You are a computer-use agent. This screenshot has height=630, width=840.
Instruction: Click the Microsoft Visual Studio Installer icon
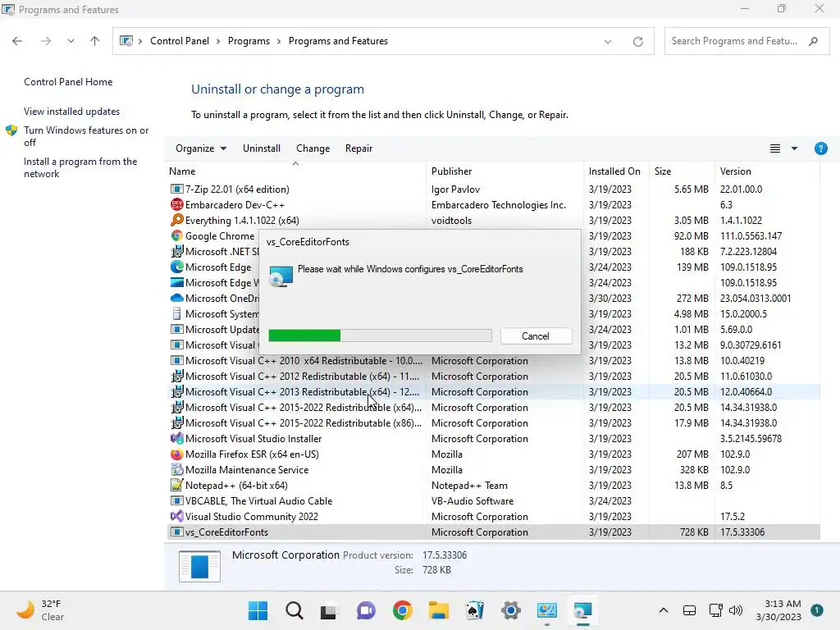(x=177, y=438)
